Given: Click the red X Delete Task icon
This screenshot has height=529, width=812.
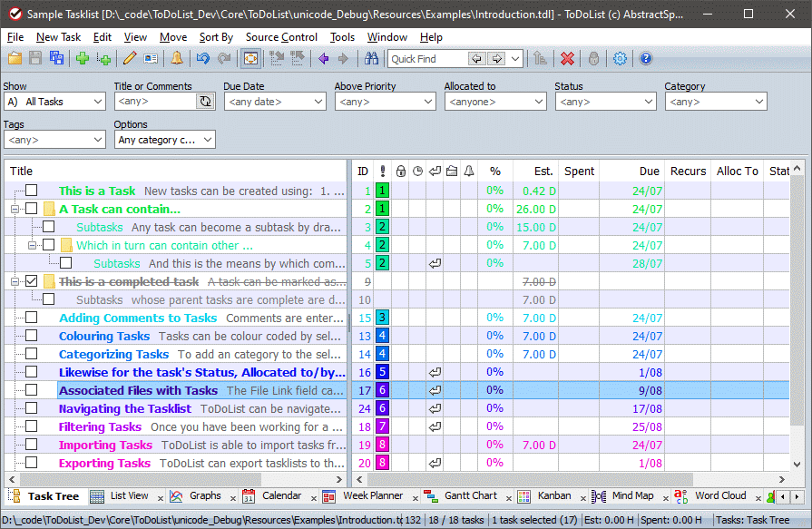Looking at the screenshot, I should coord(567,59).
